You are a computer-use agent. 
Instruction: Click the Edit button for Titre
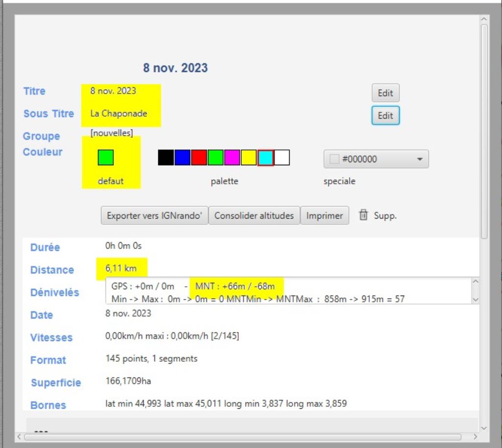385,93
